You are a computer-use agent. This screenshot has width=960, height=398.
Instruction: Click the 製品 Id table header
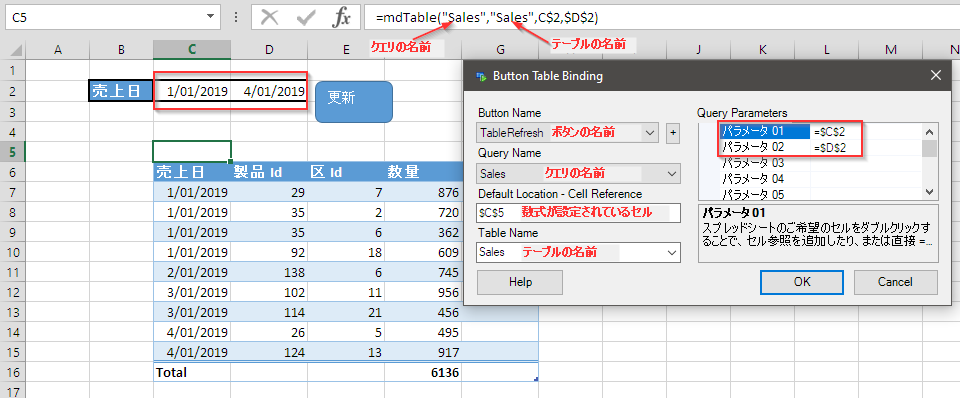point(269,172)
